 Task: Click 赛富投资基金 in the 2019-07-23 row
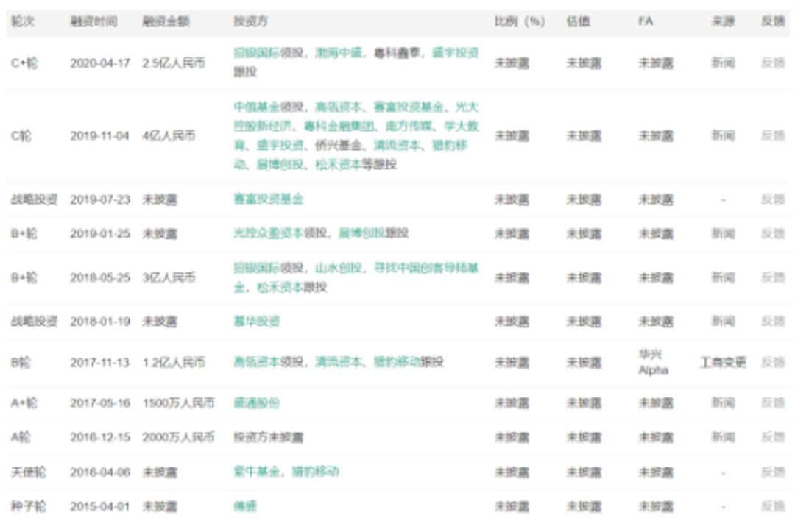click(268, 199)
